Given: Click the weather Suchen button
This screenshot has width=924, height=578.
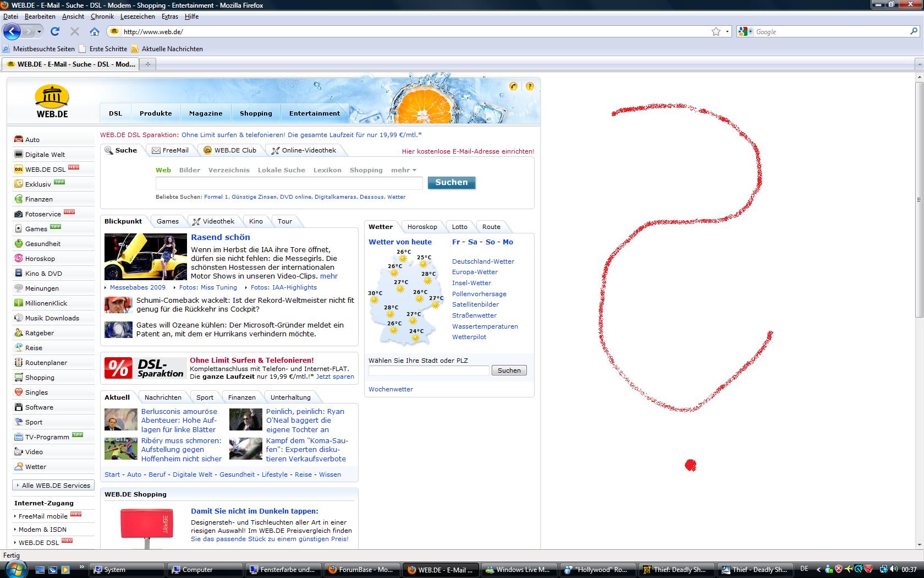Looking at the screenshot, I should pos(509,370).
